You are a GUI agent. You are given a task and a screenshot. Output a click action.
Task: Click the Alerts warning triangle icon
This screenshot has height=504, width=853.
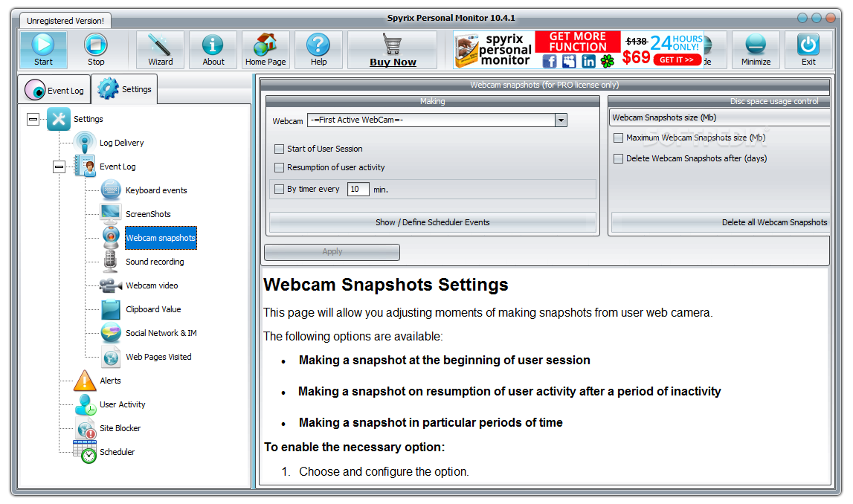[x=85, y=381]
